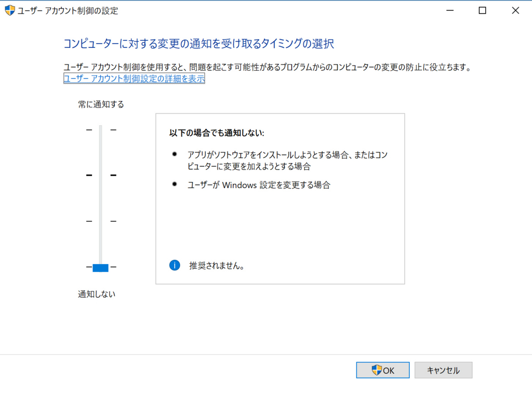Viewport: 532px width, 394px height.
Task: Open the ユーザー アカウント制御設定の詳細を表示 link
Action: [134, 78]
